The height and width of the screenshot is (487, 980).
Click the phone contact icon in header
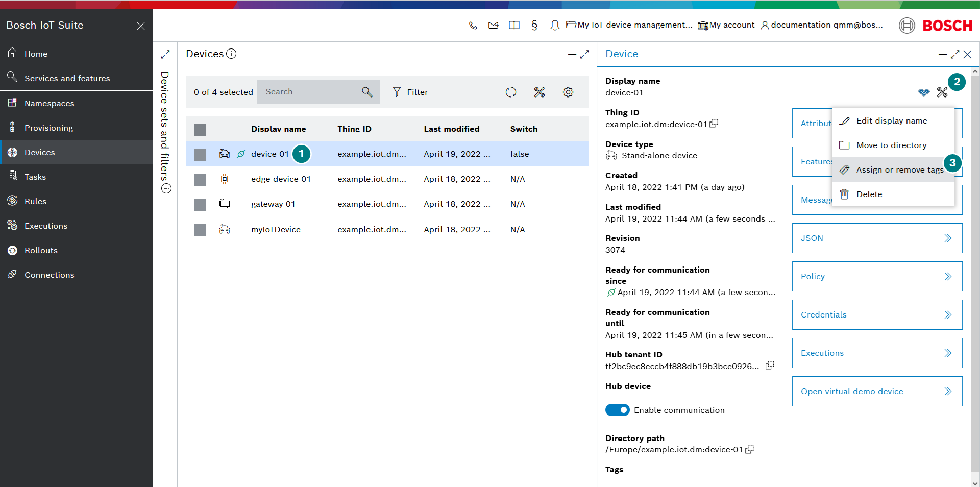[473, 25]
